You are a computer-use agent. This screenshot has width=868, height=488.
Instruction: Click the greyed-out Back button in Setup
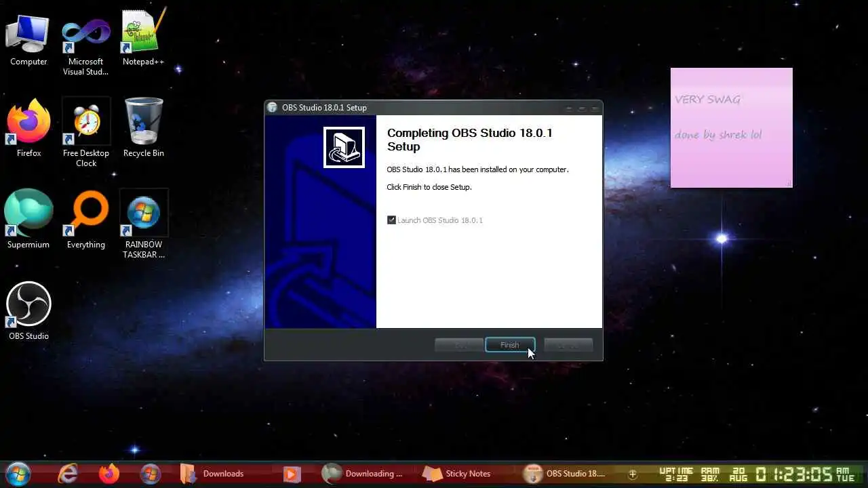click(459, 345)
